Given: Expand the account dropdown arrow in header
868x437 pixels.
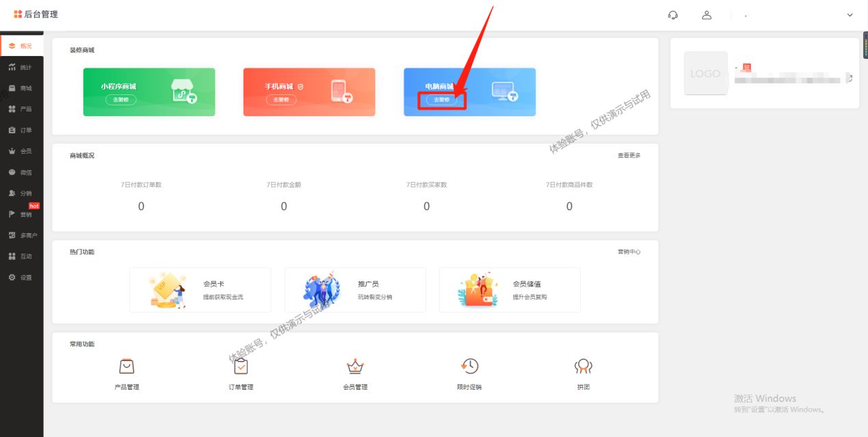Looking at the screenshot, I should [x=850, y=15].
